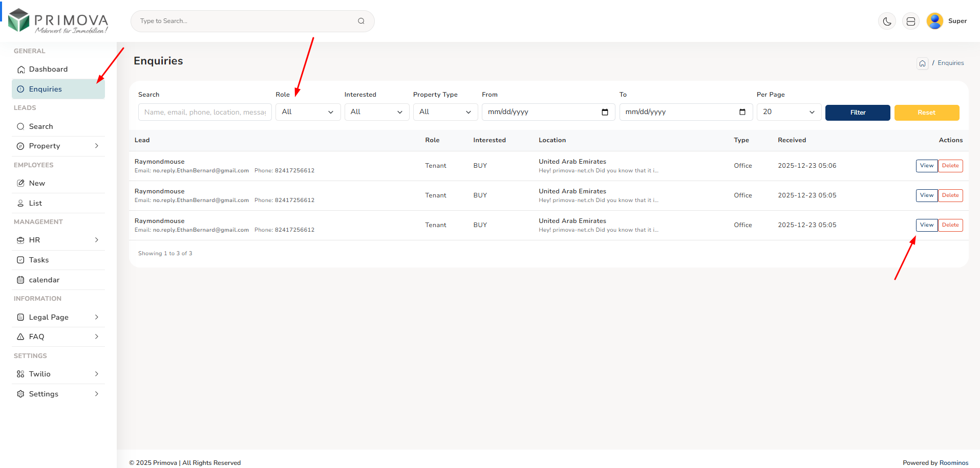Screen dimensions: 980x468
Task: Open the Role filter dropdown
Action: [308, 112]
